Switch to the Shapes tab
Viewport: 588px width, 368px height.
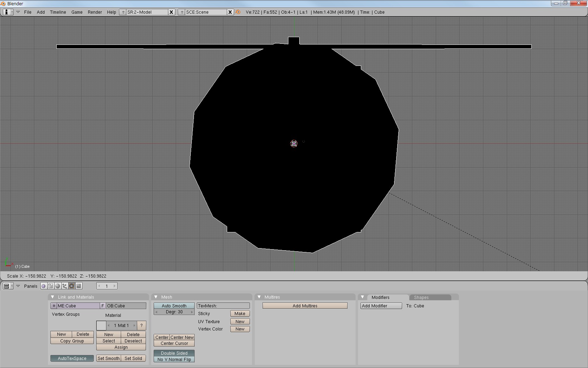421,297
